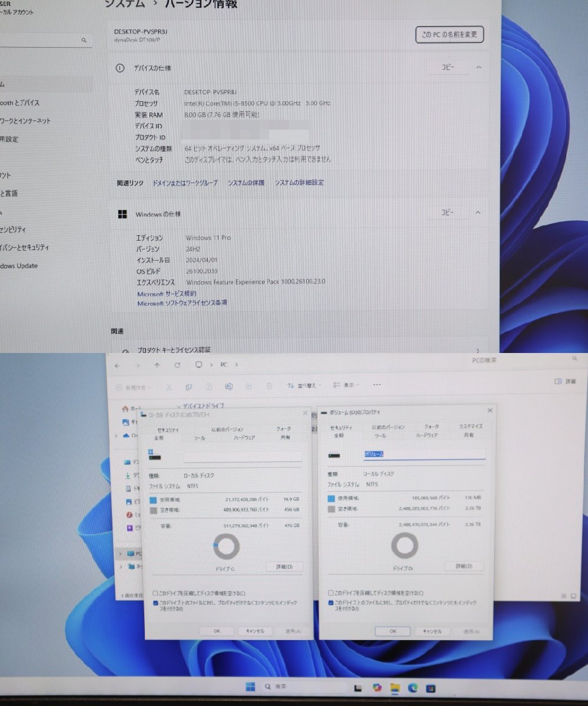The image size is (588, 706).
Task: Open the more options (...) menu in Explorer
Action: 377,385
